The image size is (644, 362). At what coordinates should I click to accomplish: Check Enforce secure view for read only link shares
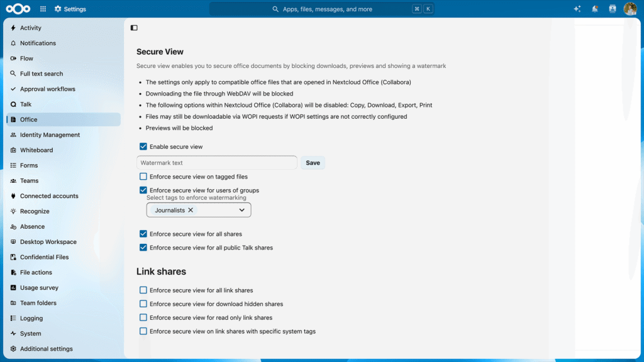[x=143, y=317]
